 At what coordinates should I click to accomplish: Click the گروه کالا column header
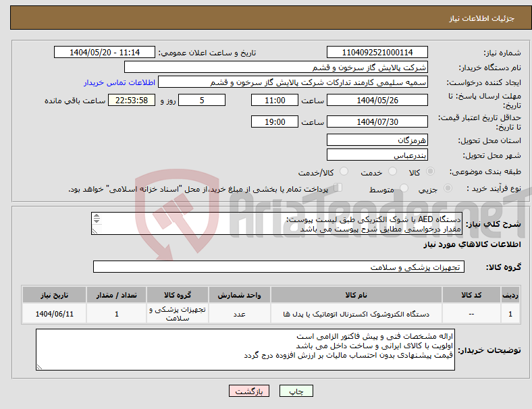[177, 295]
